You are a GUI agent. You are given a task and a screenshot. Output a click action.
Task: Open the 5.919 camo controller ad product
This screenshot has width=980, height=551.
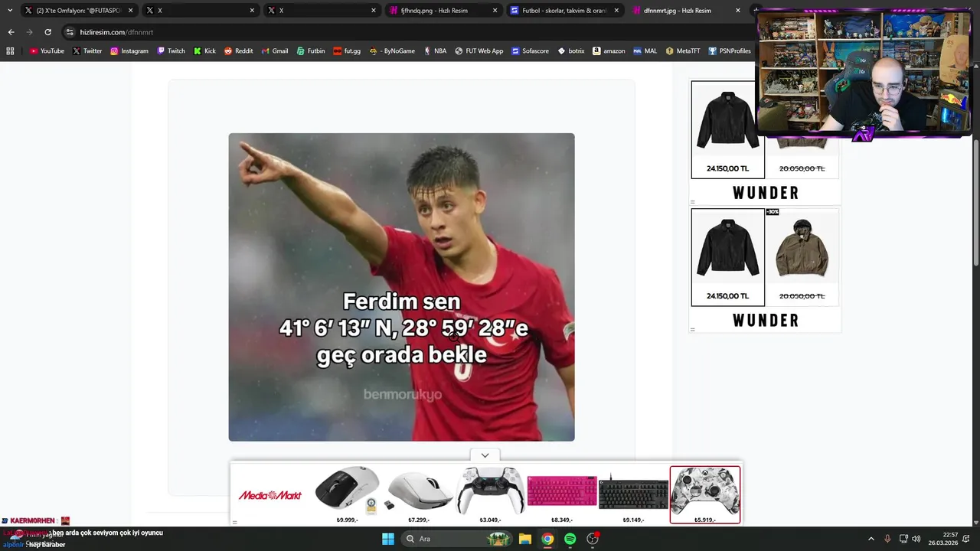[705, 495]
